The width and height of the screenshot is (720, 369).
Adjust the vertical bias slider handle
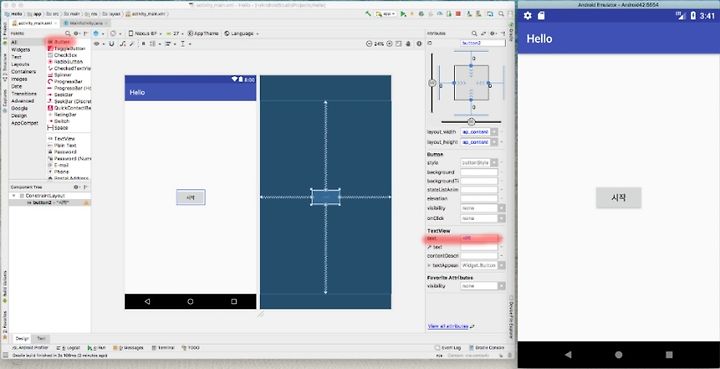(x=432, y=83)
